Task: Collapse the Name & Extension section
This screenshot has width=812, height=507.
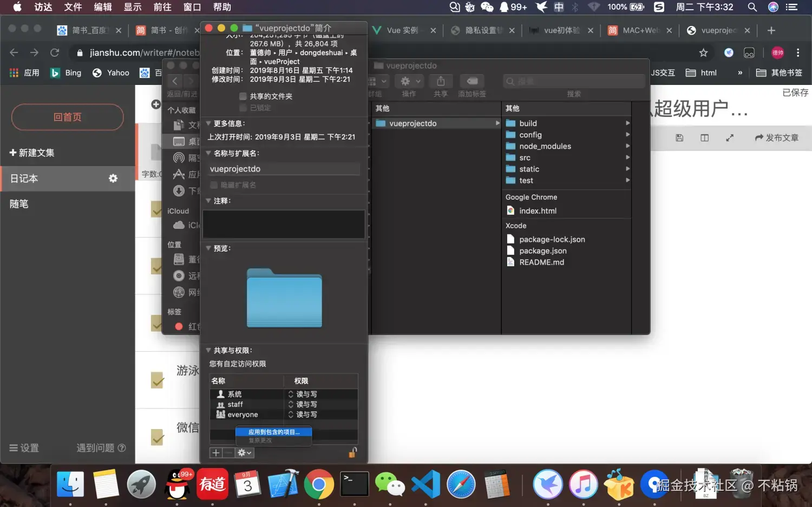Action: click(208, 153)
